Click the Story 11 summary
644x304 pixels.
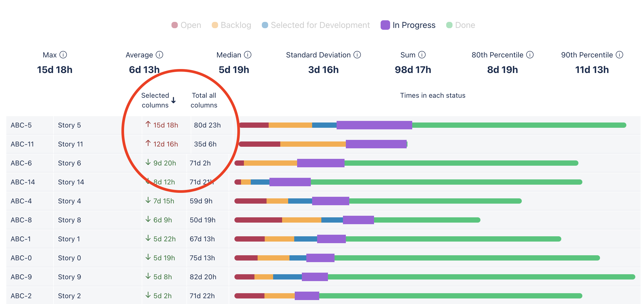[70, 144]
